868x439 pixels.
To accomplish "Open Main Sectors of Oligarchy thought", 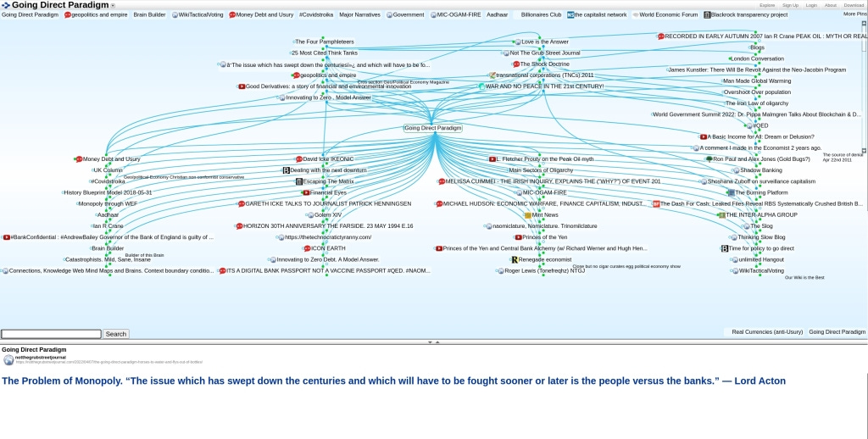I will point(541,170).
